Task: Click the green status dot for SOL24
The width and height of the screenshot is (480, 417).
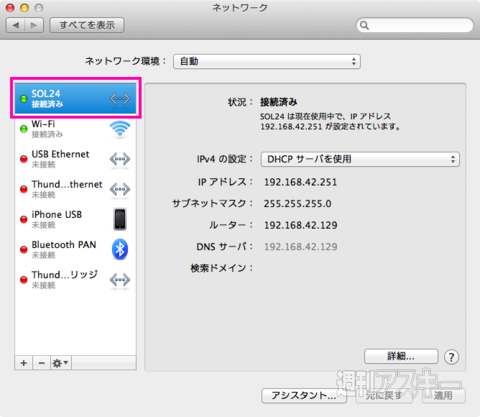Action: (x=24, y=99)
